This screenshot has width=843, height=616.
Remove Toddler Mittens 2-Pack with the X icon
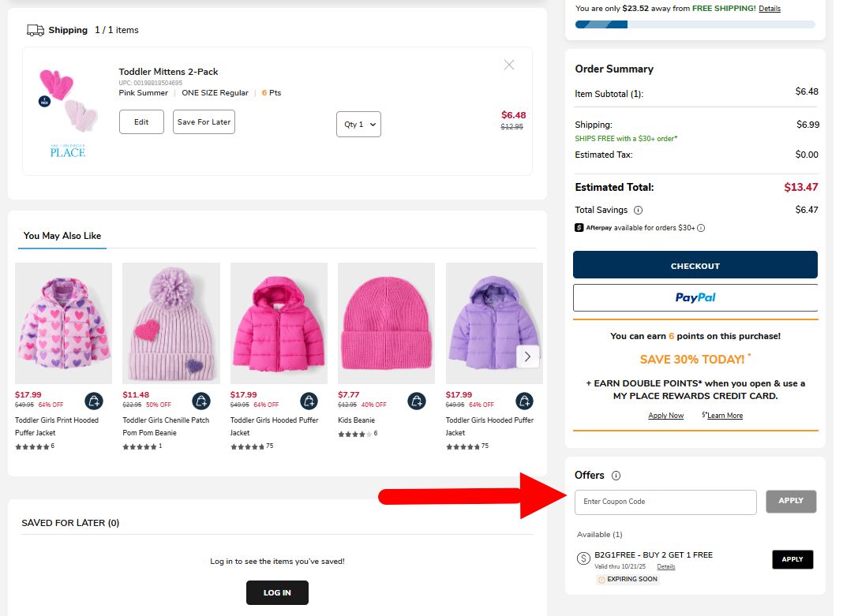[509, 65]
